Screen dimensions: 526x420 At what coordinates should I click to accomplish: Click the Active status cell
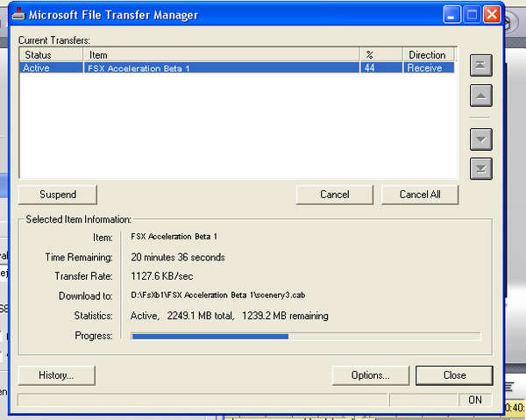point(51,68)
